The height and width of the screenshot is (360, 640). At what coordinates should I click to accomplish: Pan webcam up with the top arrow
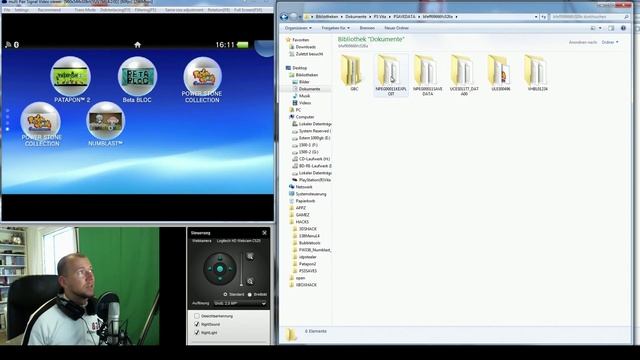pyautogui.click(x=220, y=258)
